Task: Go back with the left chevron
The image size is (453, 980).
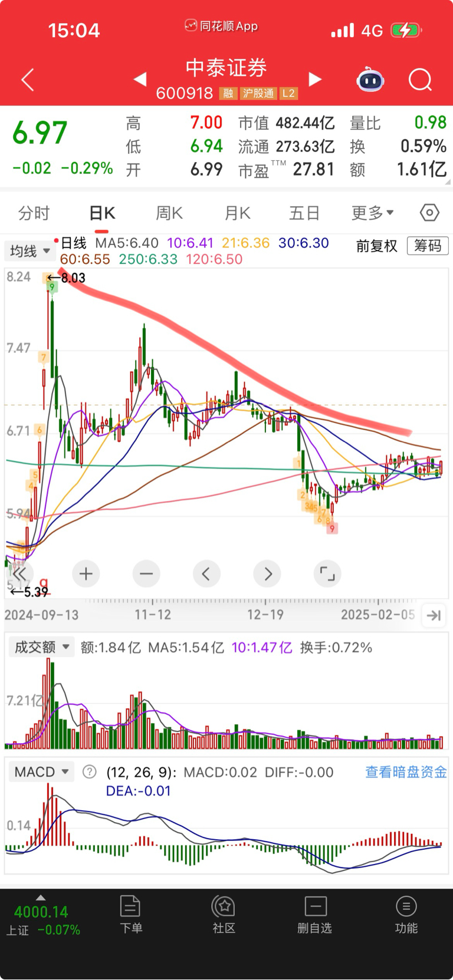Action: (x=28, y=80)
